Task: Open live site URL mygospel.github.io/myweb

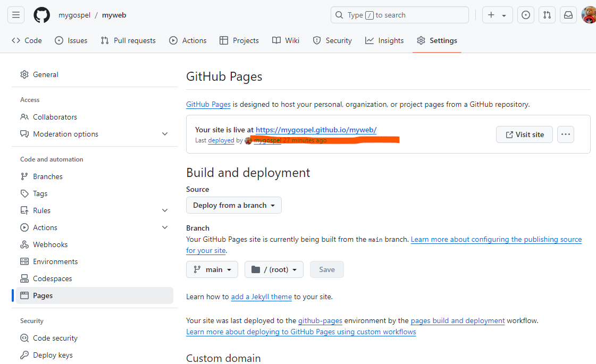Action: click(x=316, y=130)
